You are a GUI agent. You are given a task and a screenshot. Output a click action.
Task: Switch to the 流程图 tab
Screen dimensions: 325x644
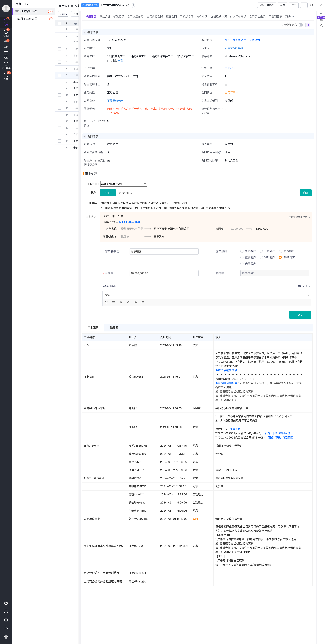[x=114, y=328]
